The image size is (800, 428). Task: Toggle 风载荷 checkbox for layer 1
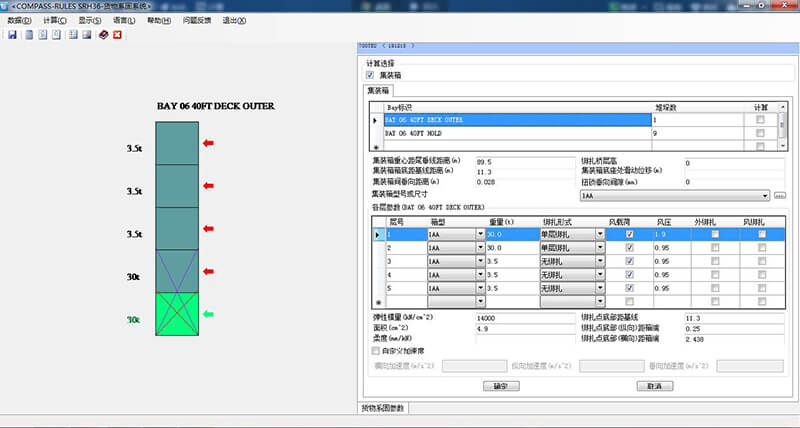pyautogui.click(x=630, y=234)
